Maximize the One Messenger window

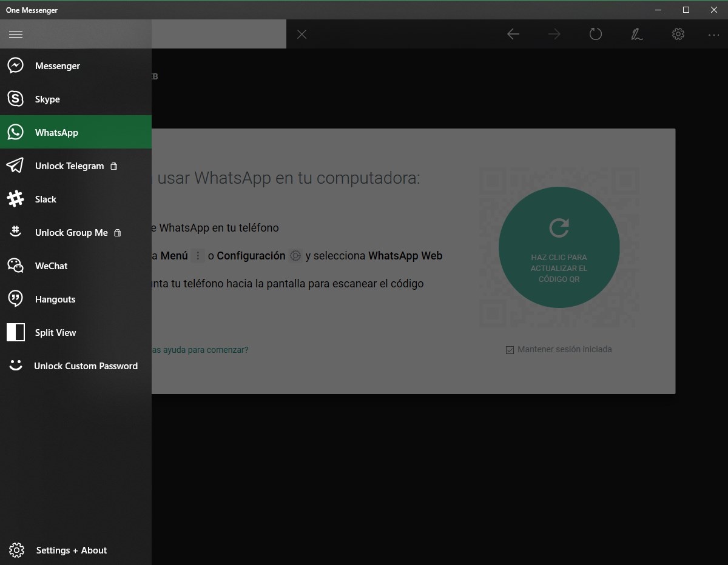pos(686,10)
